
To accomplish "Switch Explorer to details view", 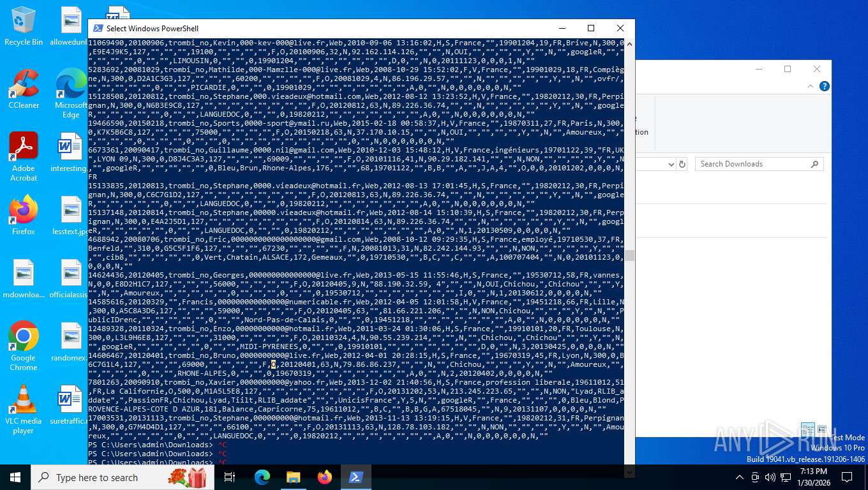I will tap(807, 430).
